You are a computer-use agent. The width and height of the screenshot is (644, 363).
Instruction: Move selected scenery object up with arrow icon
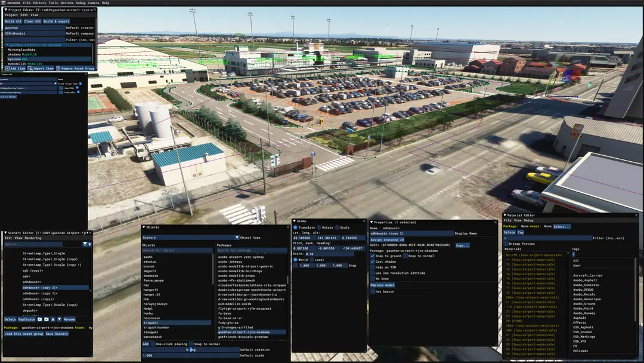(53, 319)
